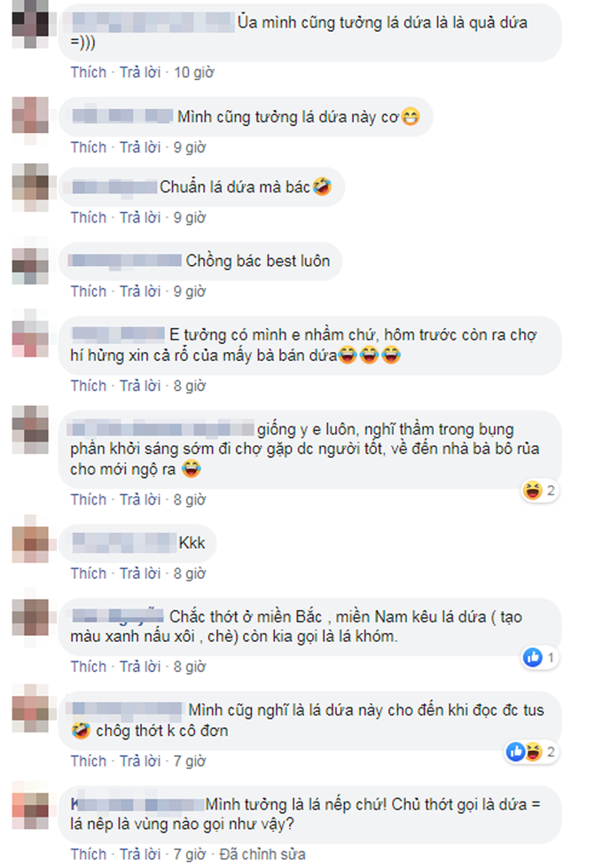603x868 pixels.
Task: Open like reaction count on 'Chắc thớt ở miền Bắc' comment
Action: 539,658
